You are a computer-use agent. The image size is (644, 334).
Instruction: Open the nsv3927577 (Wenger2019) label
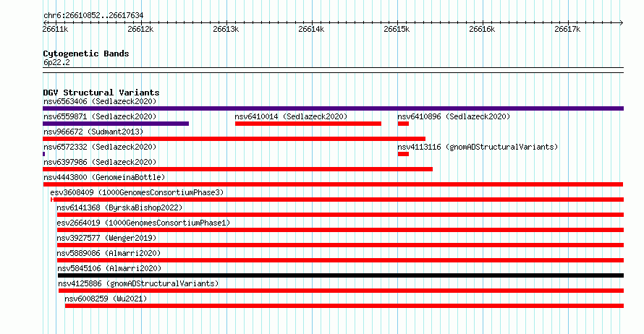tap(106, 238)
